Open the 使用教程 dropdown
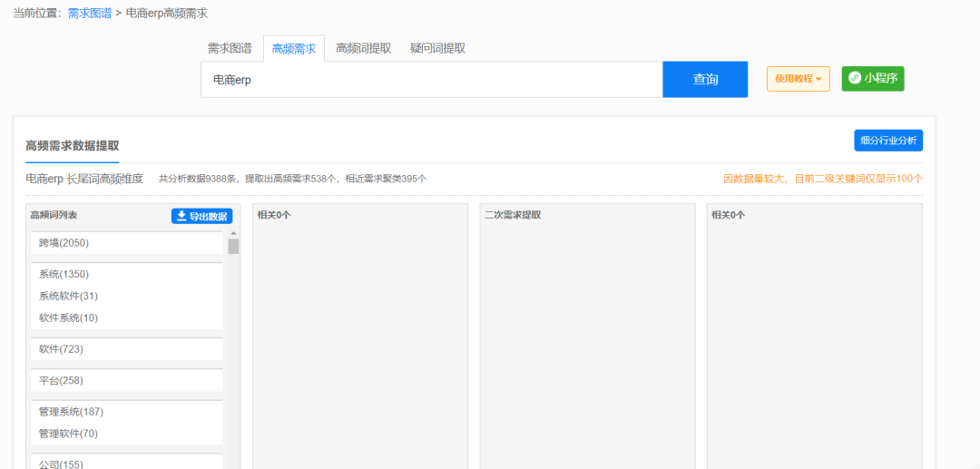Screen dimensions: 980x469 [x=799, y=79]
